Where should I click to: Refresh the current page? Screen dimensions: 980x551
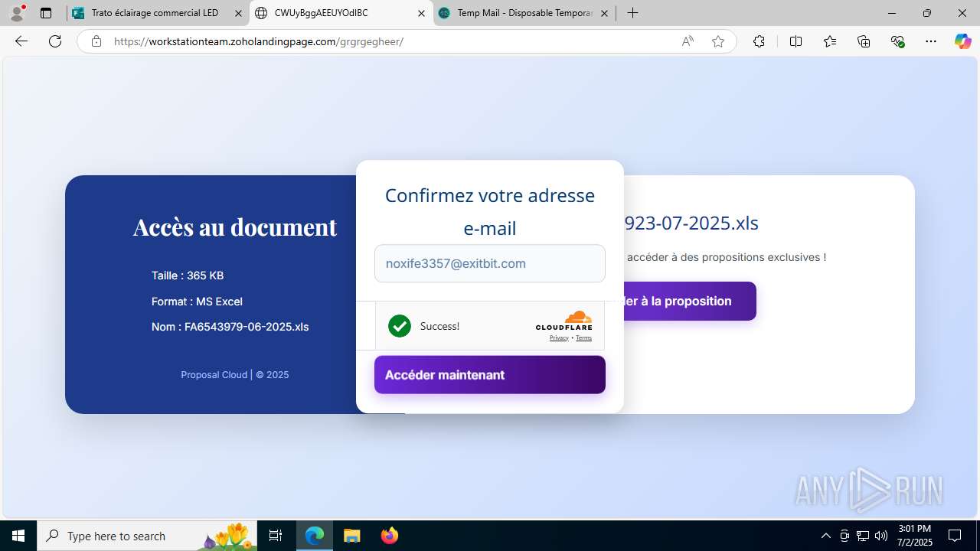pos(55,41)
